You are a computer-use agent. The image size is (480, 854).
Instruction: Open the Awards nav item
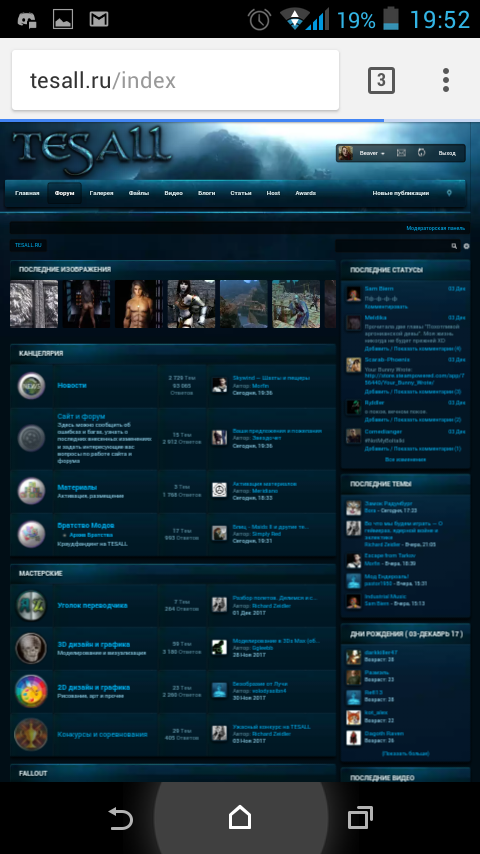click(306, 193)
